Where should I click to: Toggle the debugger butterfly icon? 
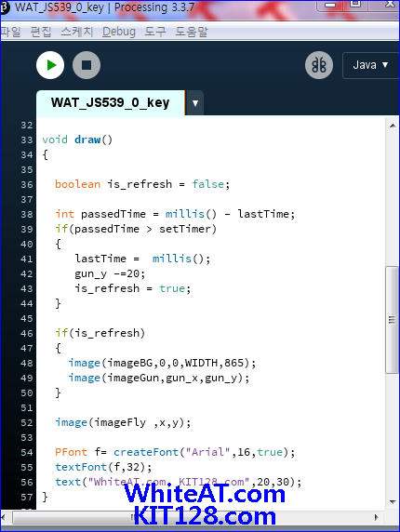[x=319, y=65]
